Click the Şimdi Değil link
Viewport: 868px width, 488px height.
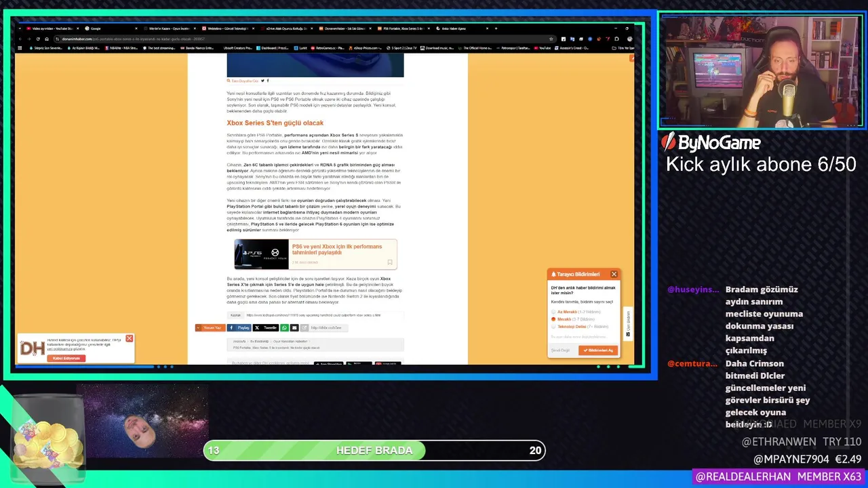[560, 350]
